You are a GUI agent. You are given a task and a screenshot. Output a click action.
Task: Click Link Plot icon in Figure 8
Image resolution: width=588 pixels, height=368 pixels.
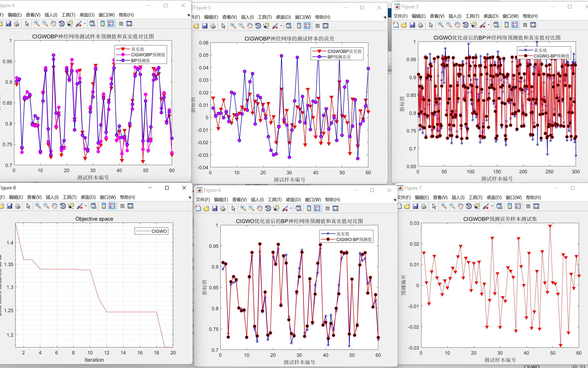93,206
